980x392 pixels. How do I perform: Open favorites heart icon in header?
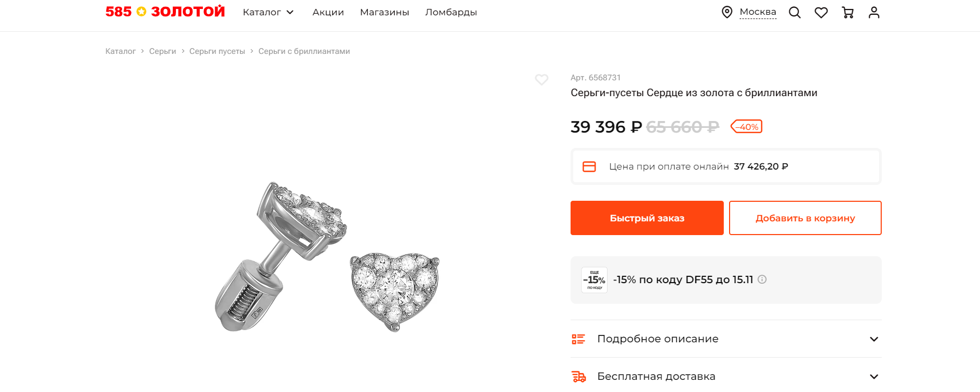click(821, 12)
